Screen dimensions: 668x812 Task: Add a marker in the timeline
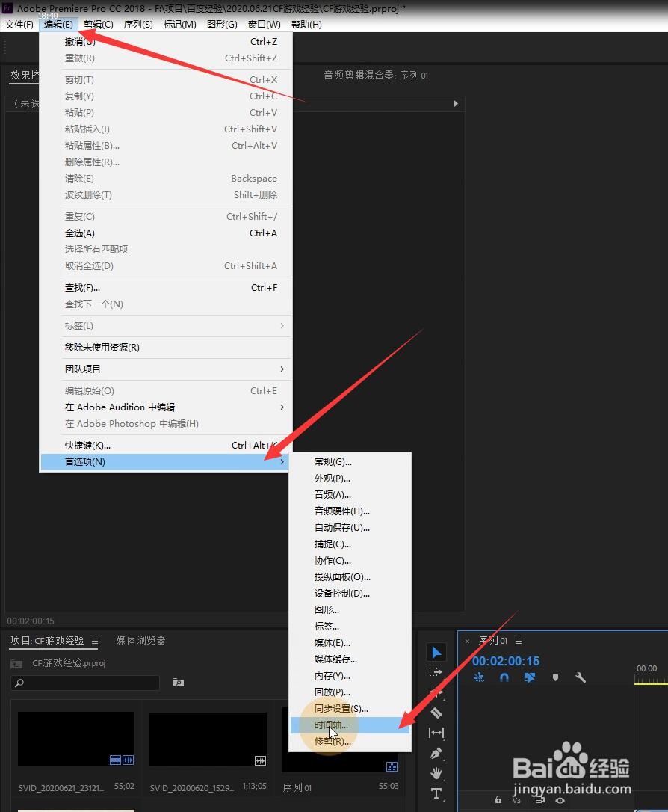click(x=555, y=677)
